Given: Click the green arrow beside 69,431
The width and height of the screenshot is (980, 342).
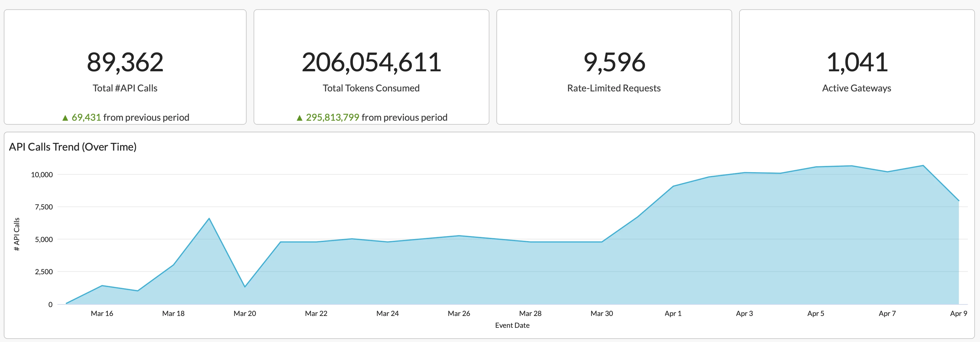Looking at the screenshot, I should (x=65, y=118).
